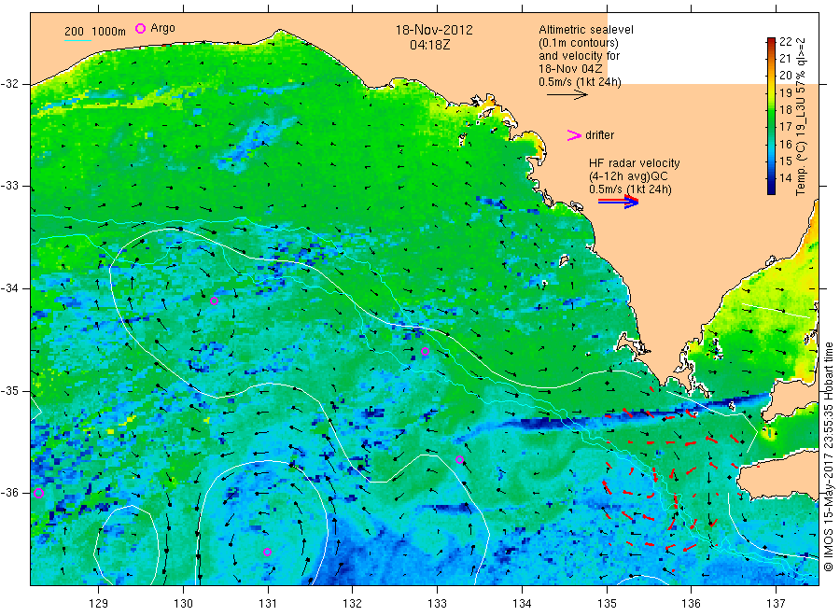Click the 135 longitude axis label

607,604
